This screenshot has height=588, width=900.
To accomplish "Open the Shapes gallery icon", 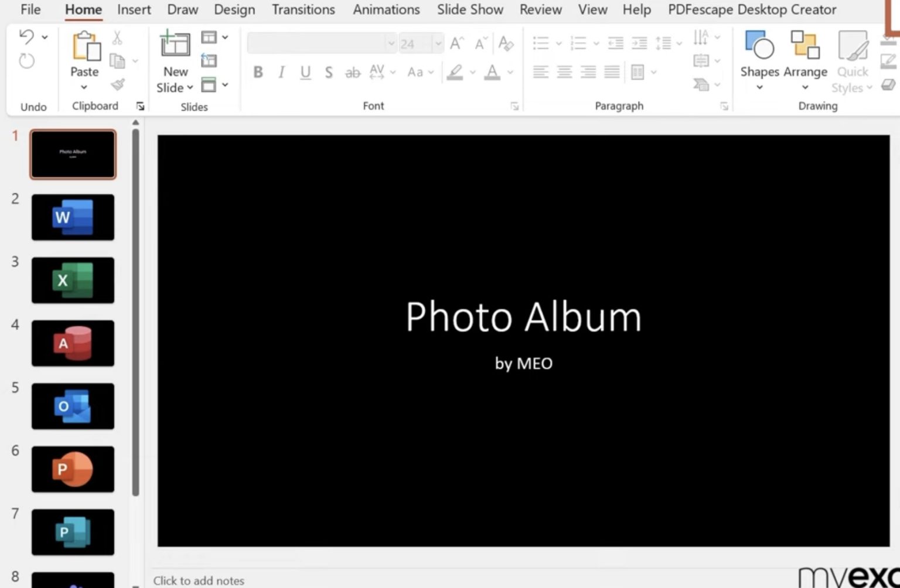I will pos(759,46).
